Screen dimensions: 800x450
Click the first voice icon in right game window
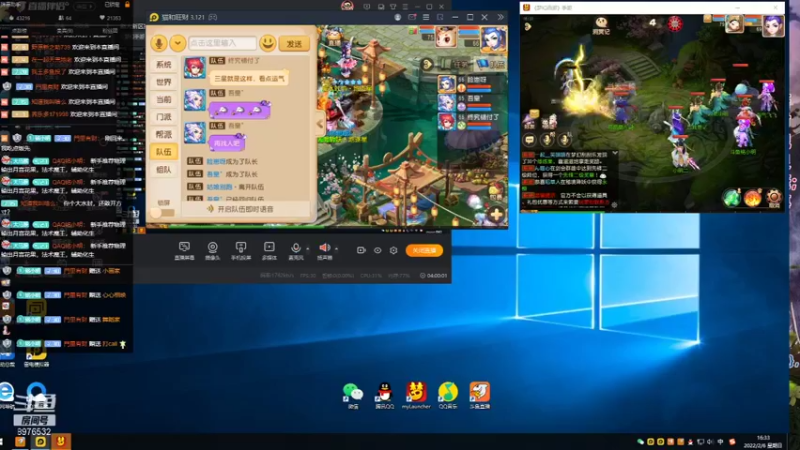point(547,139)
